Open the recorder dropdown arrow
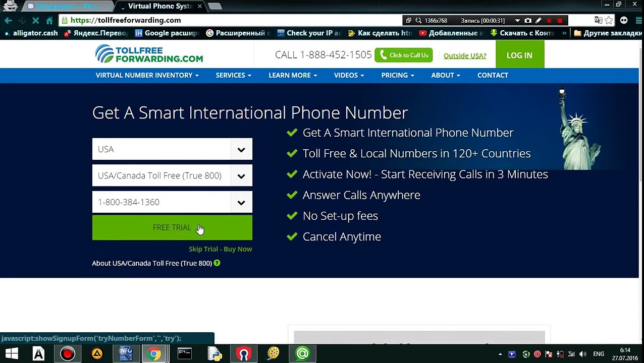This screenshot has width=644, height=363. tap(517, 21)
